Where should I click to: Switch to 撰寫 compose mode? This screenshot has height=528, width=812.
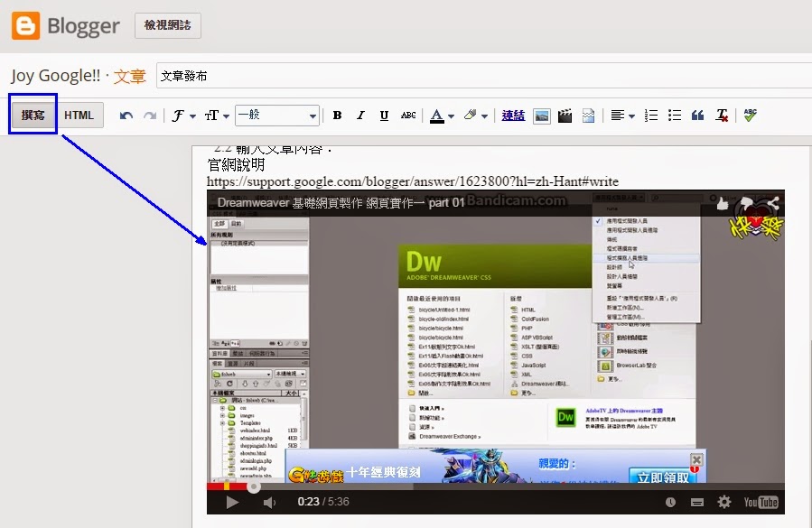[33, 115]
